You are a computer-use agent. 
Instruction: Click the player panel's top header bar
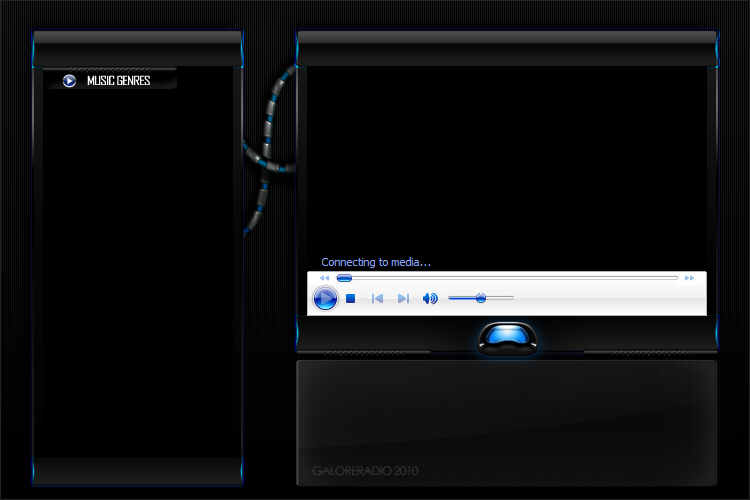click(x=507, y=47)
